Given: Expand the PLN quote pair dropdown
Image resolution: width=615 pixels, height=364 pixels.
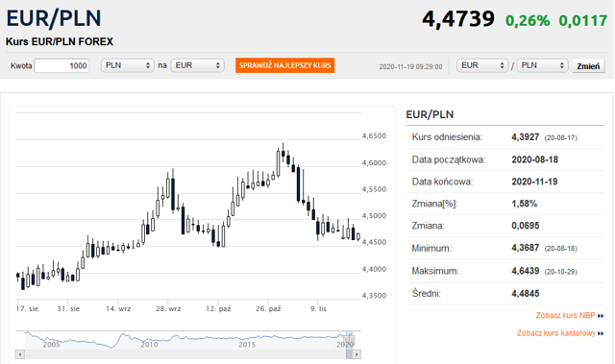Looking at the screenshot, I should click(x=542, y=65).
